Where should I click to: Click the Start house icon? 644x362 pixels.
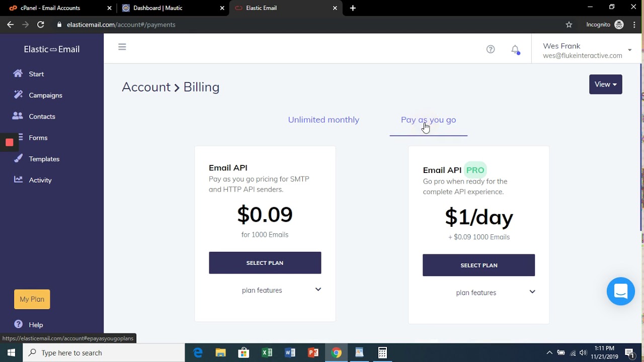click(x=18, y=73)
